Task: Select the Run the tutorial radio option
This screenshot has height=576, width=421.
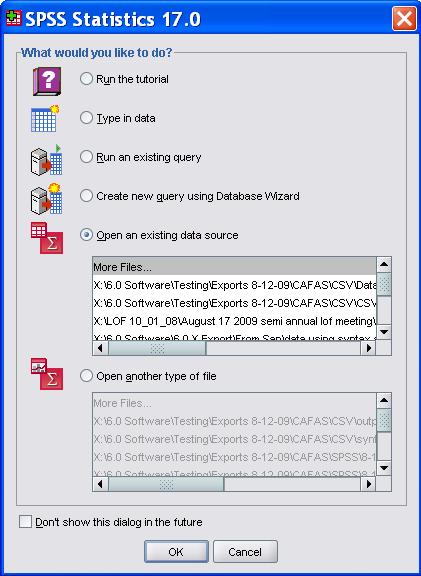Action: tap(86, 79)
